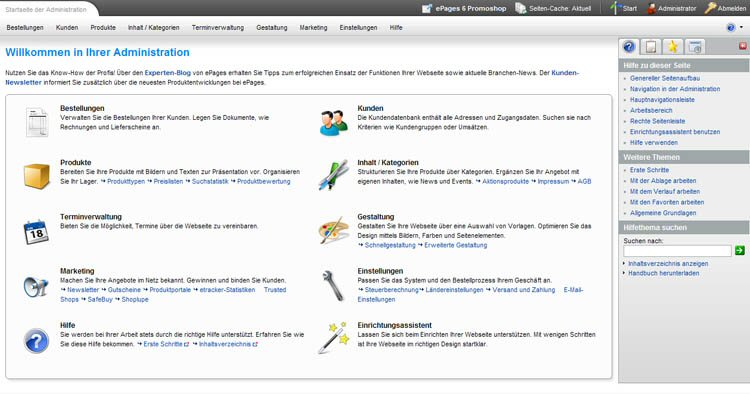750x394 pixels.
Task: Click the Hilfe blue question mark icon
Action: [x=36, y=341]
